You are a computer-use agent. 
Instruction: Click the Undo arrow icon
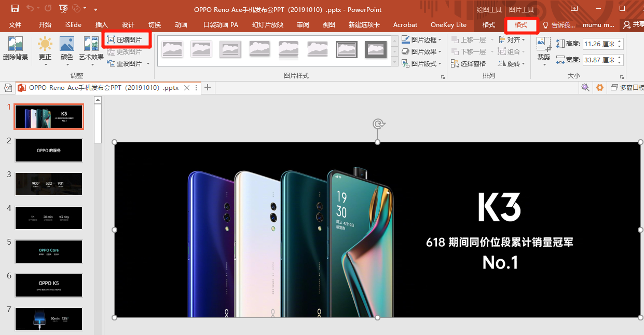click(x=30, y=8)
